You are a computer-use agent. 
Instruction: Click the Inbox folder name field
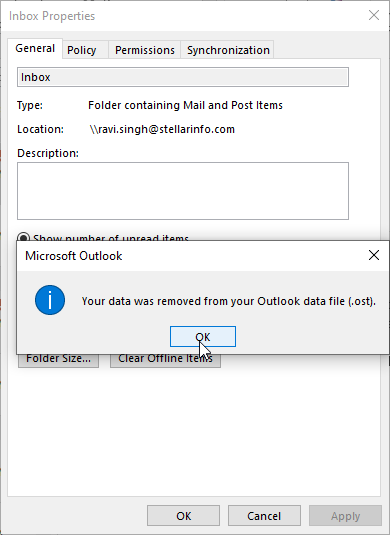[x=183, y=77]
